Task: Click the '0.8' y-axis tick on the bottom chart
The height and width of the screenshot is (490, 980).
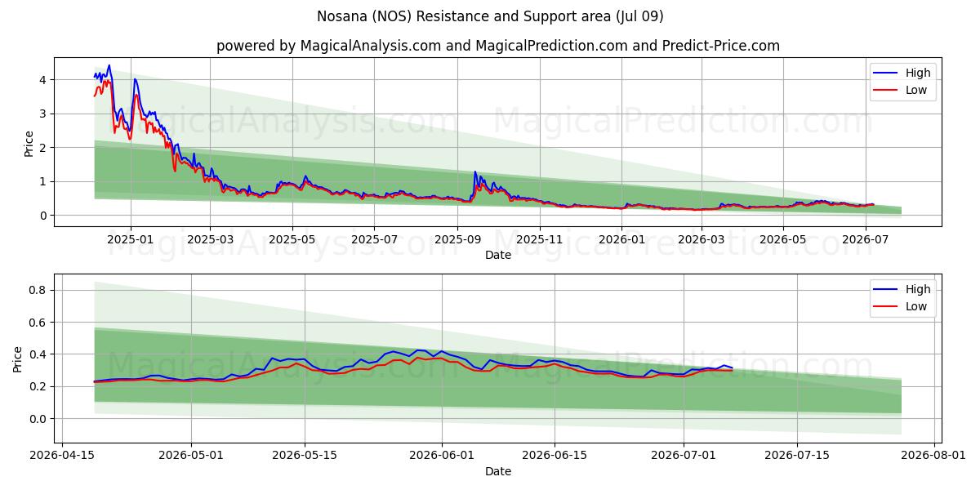Action: pos(36,290)
